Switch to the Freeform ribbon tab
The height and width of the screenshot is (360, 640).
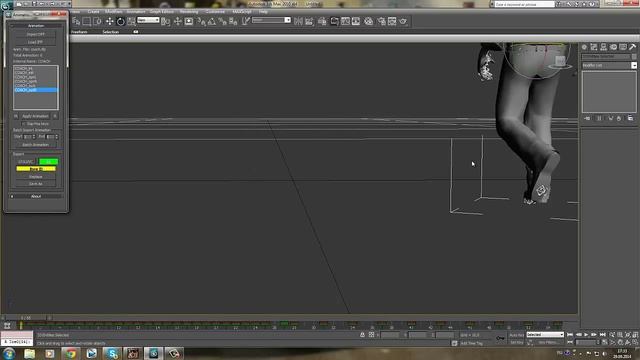coord(79,32)
